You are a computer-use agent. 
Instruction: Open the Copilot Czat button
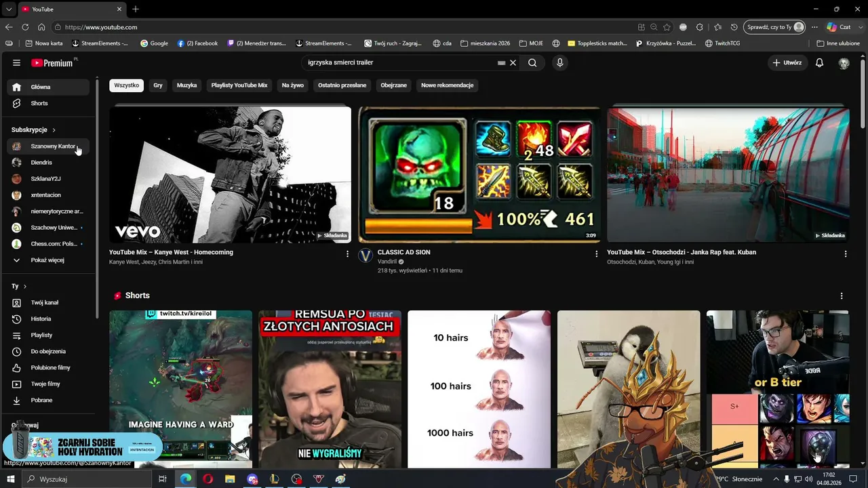pos(838,27)
